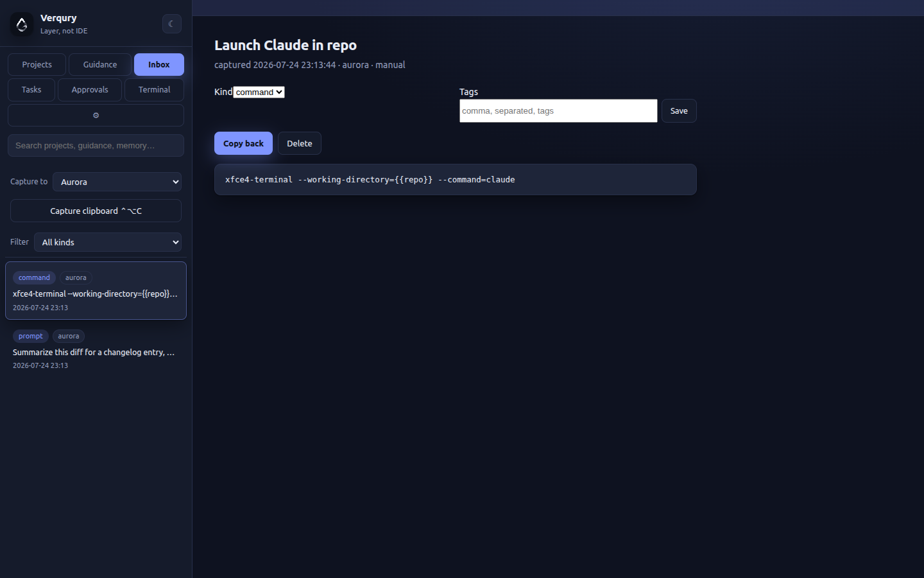This screenshot has height=578, width=924.
Task: Click the Layer, not IDE subtitle
Action: (64, 31)
